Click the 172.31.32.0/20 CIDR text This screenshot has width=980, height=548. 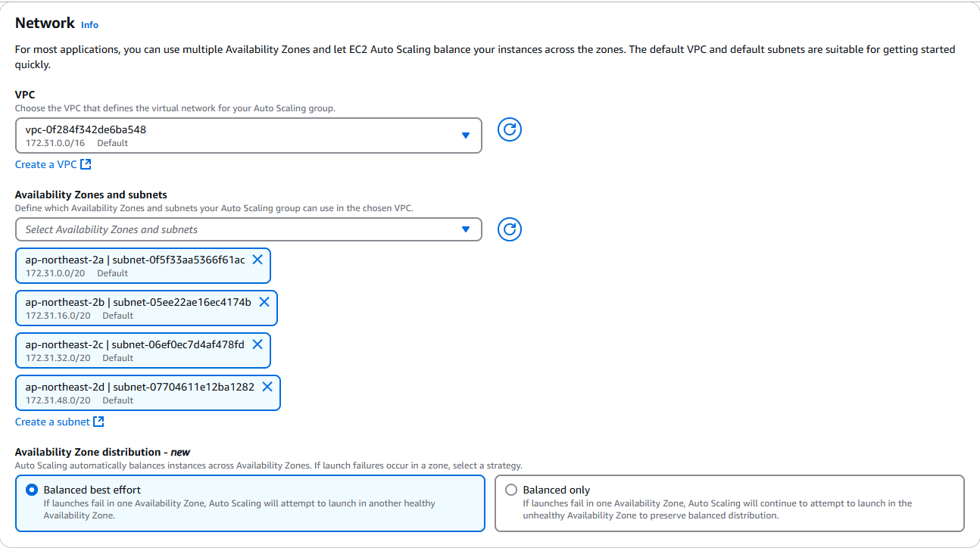pos(58,358)
